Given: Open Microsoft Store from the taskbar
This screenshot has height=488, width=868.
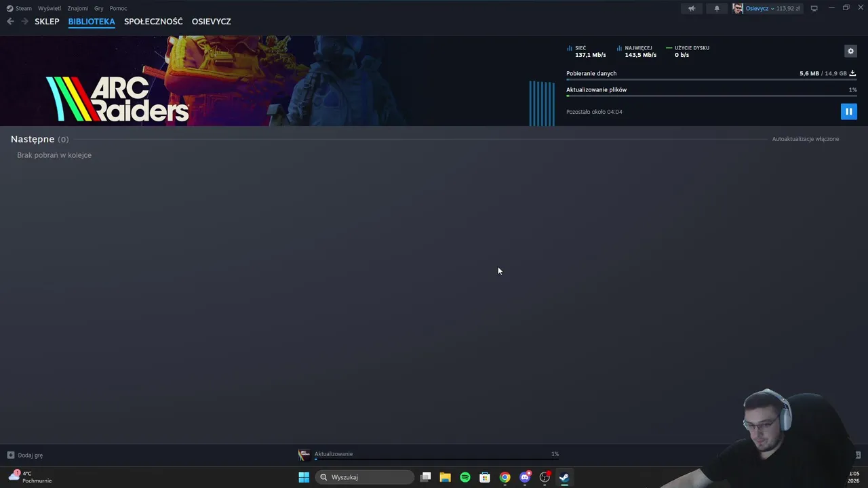Looking at the screenshot, I should pyautogui.click(x=485, y=477).
